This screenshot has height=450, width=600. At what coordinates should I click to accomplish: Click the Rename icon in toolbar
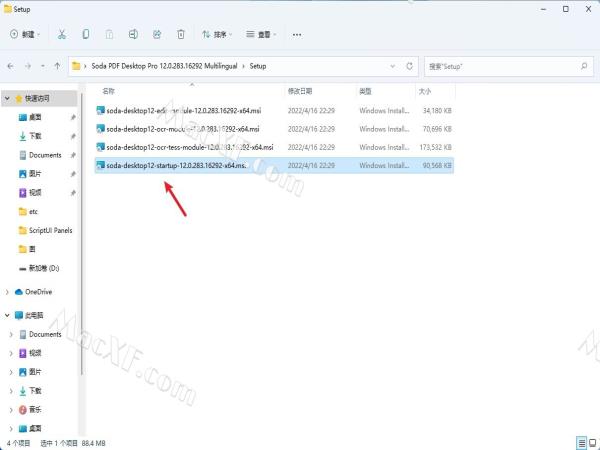(134, 34)
